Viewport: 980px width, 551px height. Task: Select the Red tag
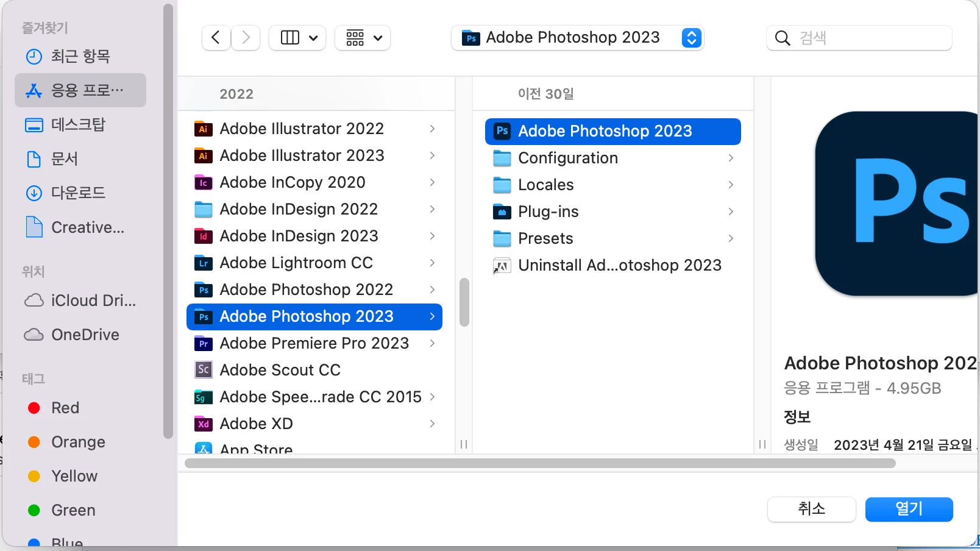pos(80,408)
